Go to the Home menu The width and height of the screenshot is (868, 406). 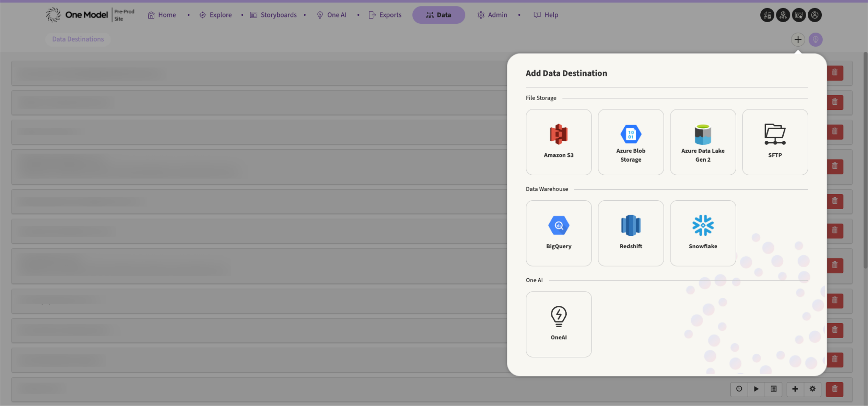[162, 15]
